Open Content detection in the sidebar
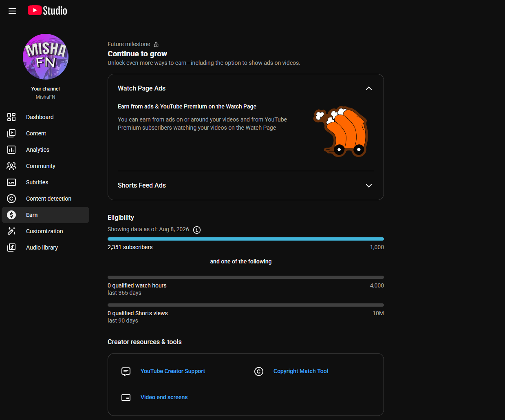 click(x=45, y=199)
